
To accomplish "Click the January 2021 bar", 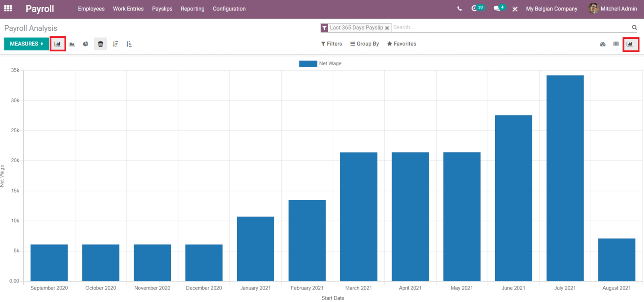I will coord(256,249).
